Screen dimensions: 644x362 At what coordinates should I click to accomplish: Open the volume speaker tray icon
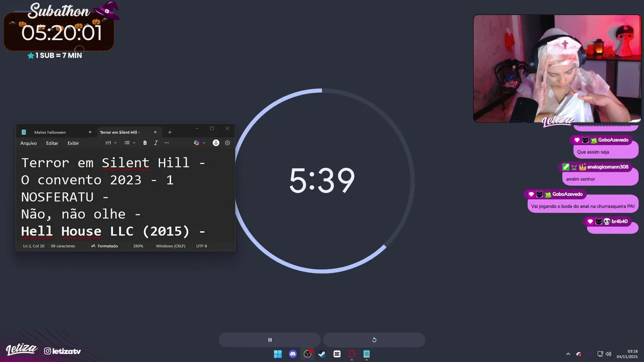(x=608, y=354)
